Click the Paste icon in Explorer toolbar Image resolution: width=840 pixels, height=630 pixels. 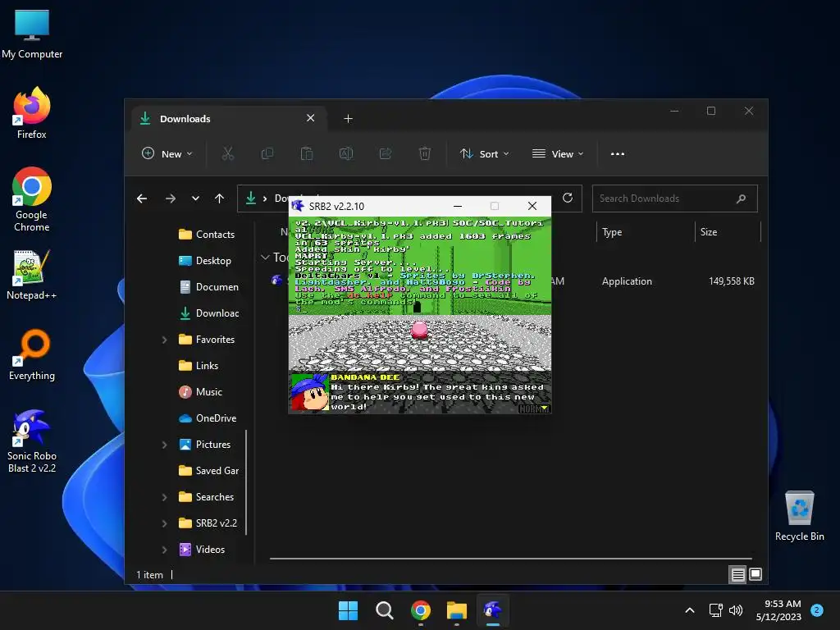(x=307, y=153)
